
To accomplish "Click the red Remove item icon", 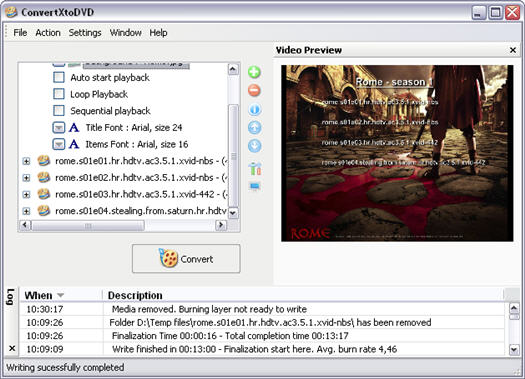I will pos(254,90).
